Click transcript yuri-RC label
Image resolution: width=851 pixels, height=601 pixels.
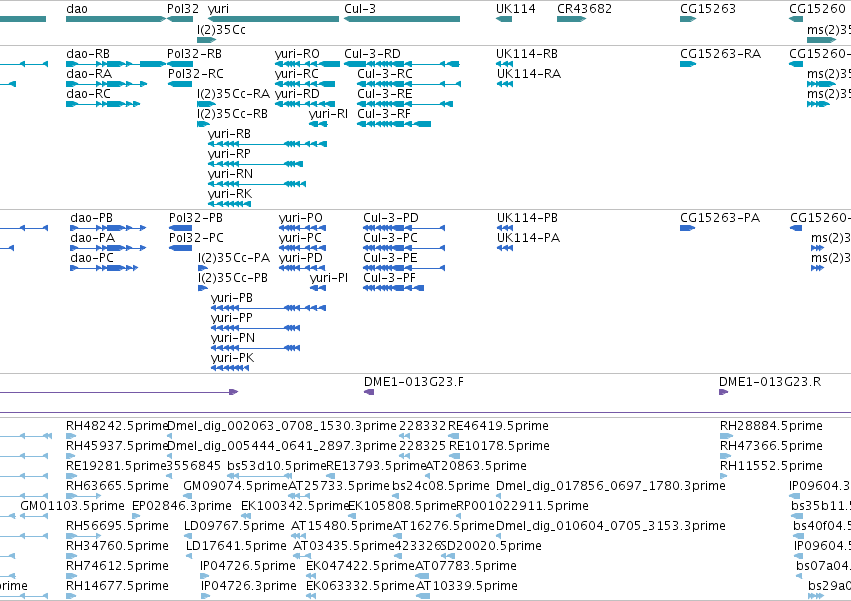point(296,74)
